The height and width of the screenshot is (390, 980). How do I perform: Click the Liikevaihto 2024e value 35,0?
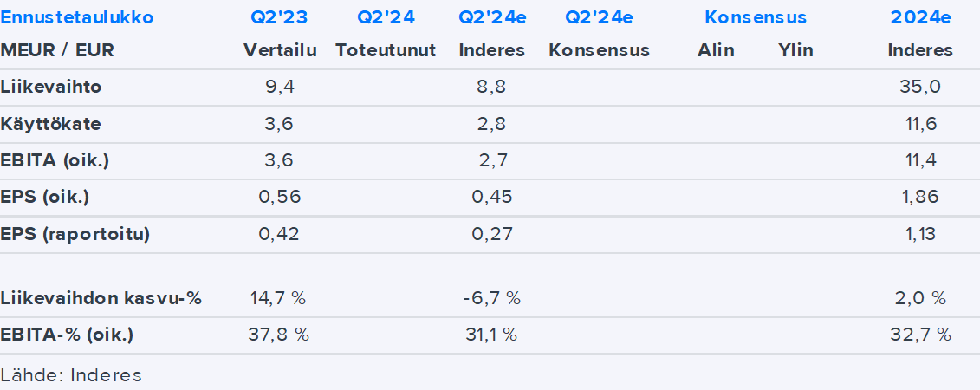tap(920, 87)
